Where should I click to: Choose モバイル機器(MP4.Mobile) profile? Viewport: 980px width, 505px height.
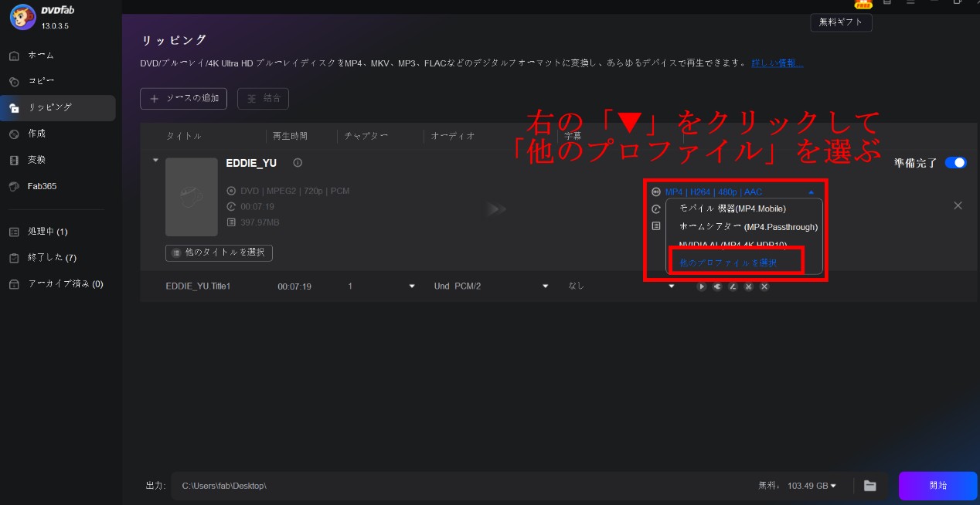click(734, 208)
